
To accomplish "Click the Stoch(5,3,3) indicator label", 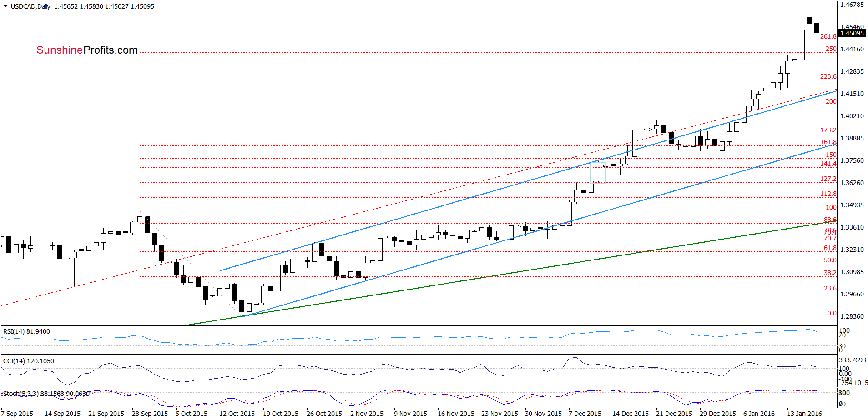I will pos(46,394).
